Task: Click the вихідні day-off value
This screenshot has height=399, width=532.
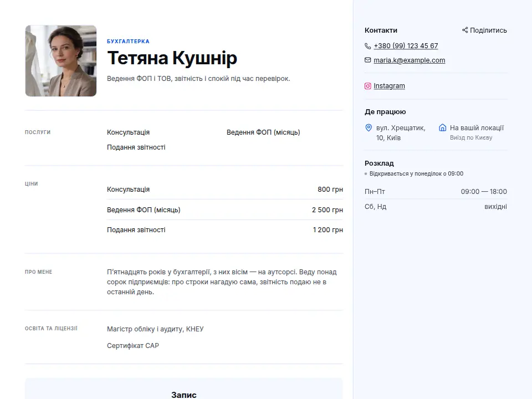Action: [495, 207]
